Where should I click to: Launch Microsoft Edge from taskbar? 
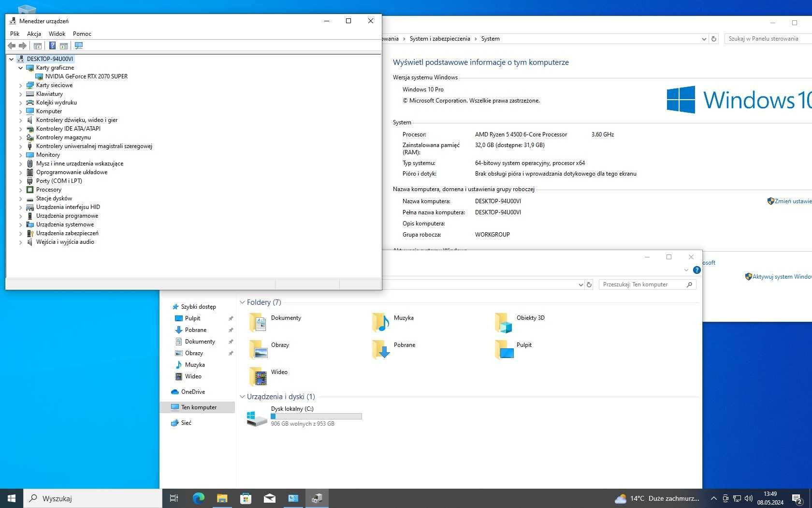198,498
